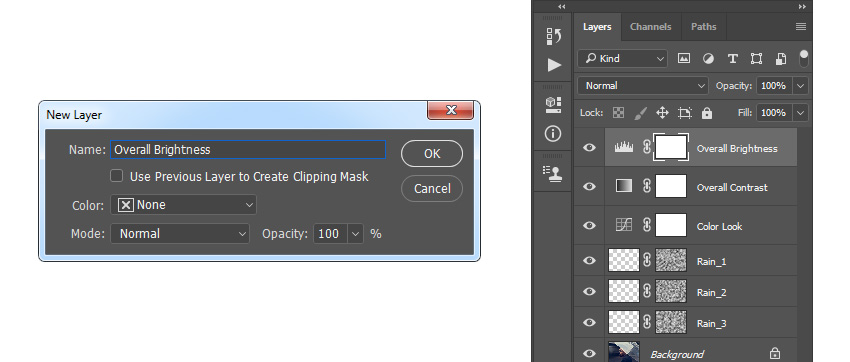Hide the Background layer

click(589, 353)
